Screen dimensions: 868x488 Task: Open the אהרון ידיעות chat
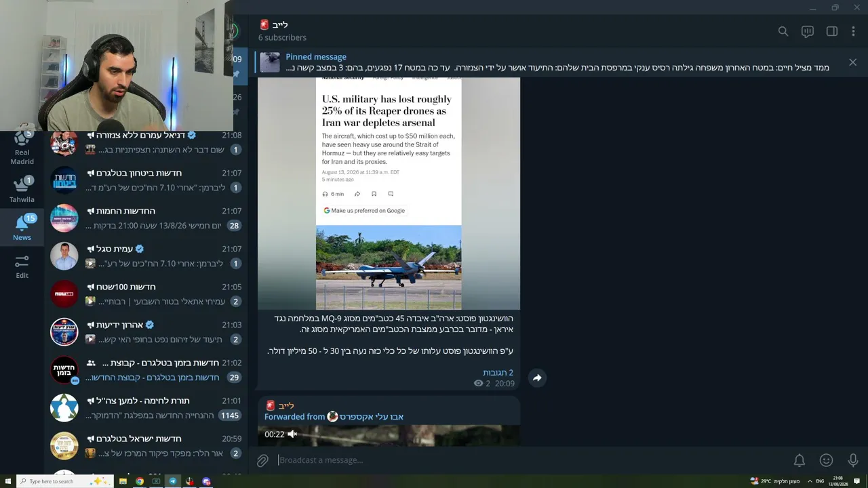[146, 332]
